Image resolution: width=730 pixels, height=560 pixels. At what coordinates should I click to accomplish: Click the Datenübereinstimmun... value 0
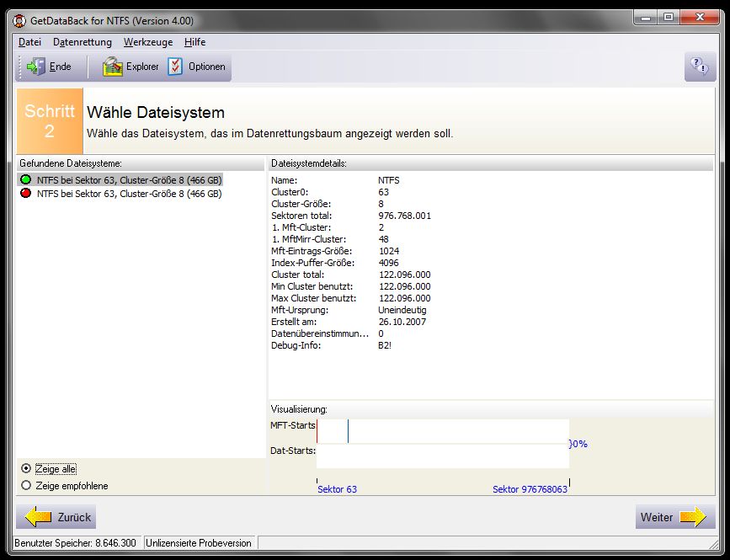[381, 333]
